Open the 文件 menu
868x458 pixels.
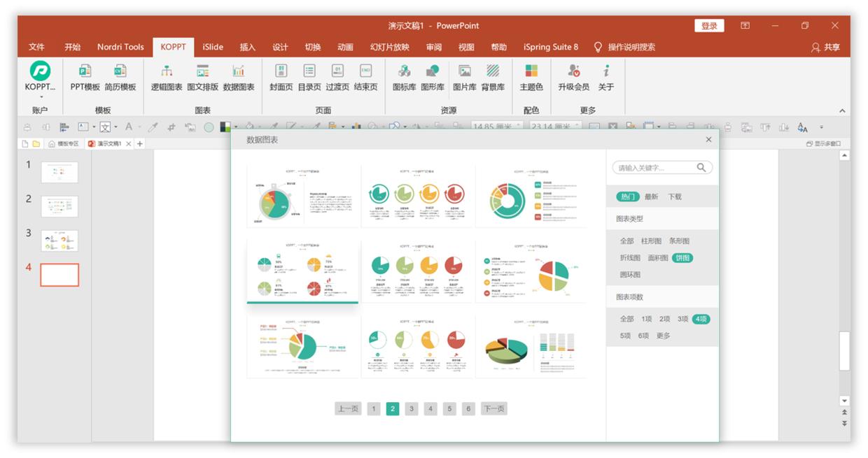point(36,47)
